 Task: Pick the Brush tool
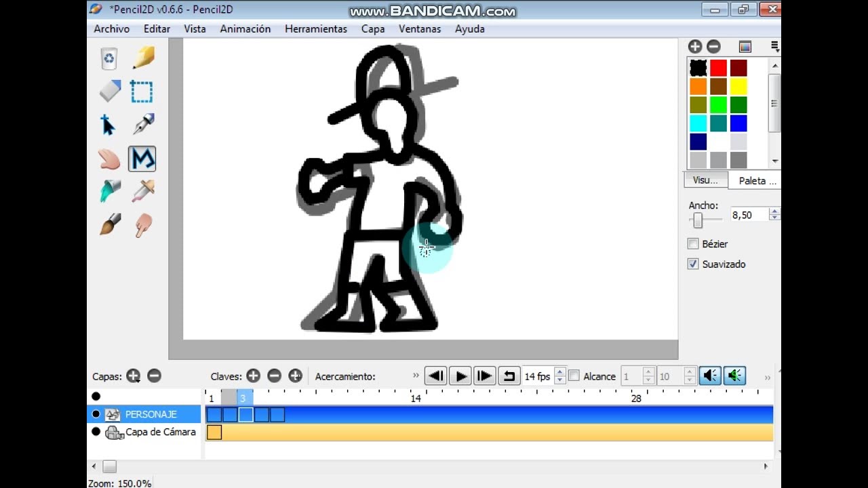click(109, 224)
